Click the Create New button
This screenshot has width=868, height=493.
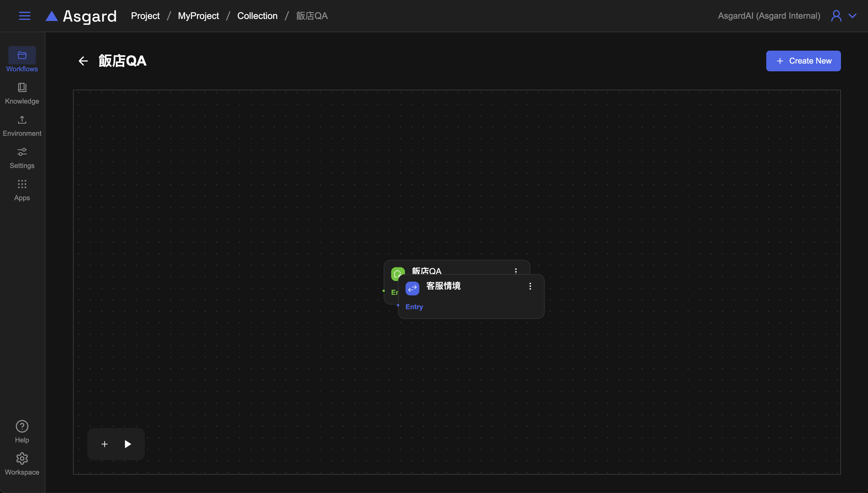(803, 61)
